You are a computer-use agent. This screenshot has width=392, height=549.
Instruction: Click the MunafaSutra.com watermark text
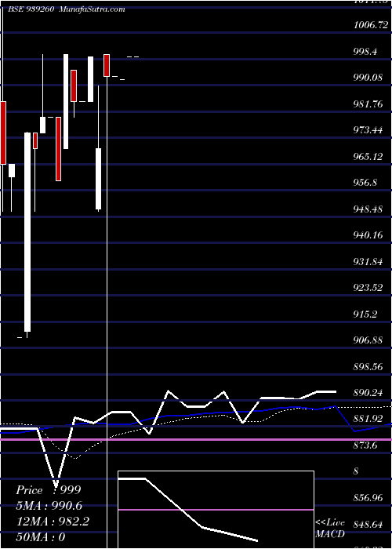point(93,9)
